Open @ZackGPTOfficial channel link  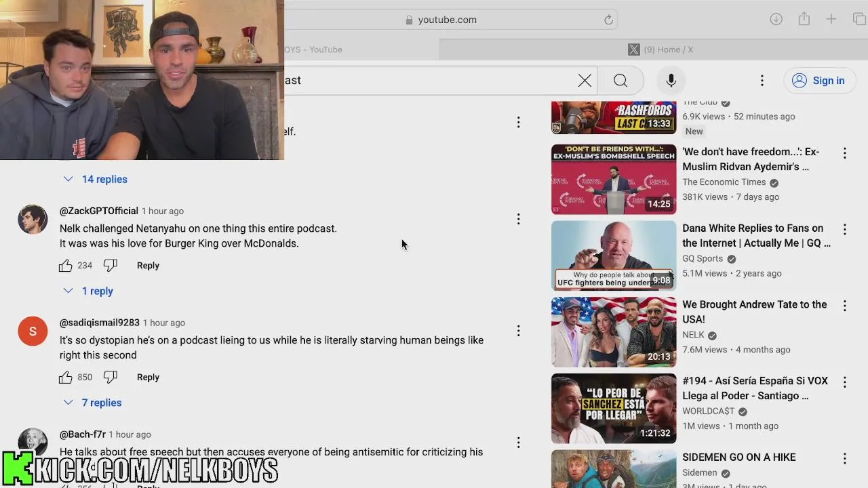[99, 211]
